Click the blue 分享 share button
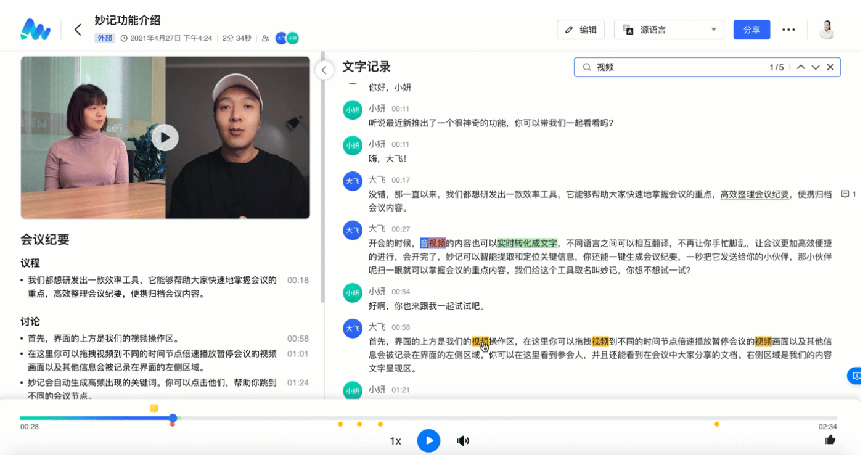Image resolution: width=868 pixels, height=460 pixels. pos(751,29)
